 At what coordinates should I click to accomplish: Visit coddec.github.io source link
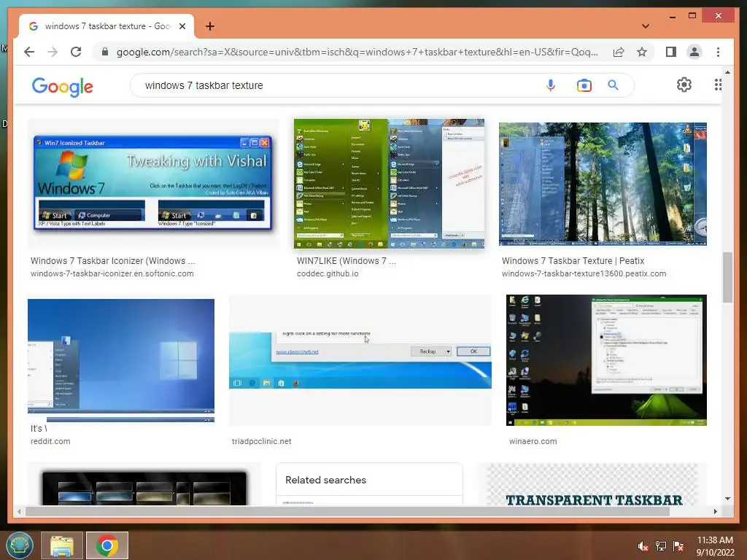pos(328,274)
